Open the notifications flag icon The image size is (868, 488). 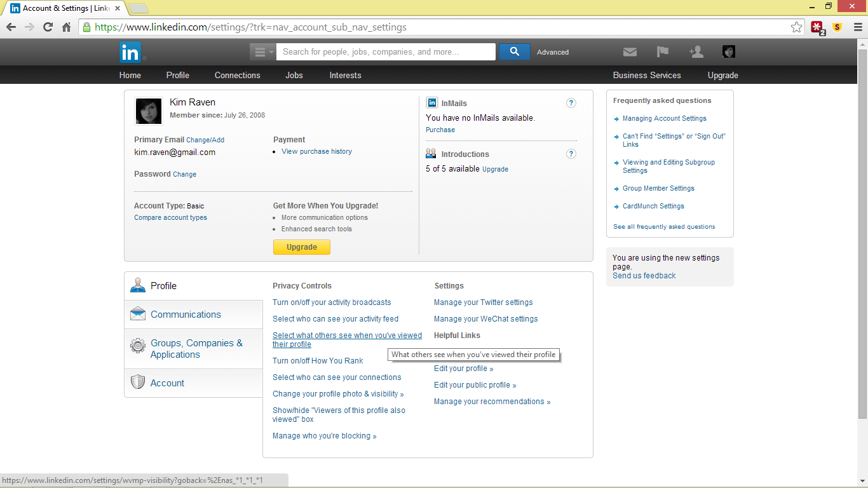(x=663, y=52)
